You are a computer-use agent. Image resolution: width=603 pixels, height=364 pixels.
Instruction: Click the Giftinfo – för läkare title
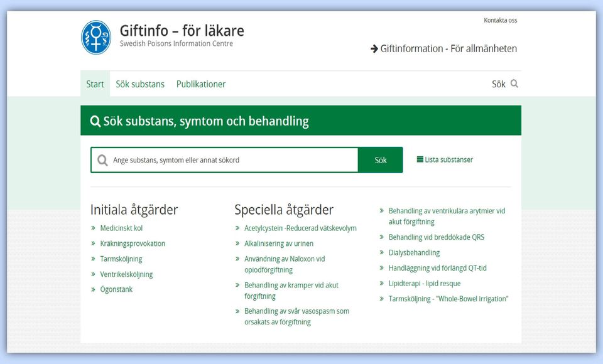coord(182,30)
